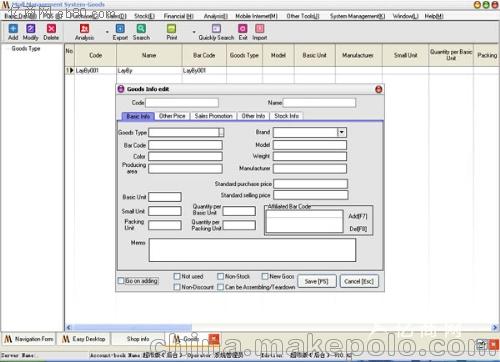
Task: Switch to the Other Info tab
Action: click(x=253, y=116)
